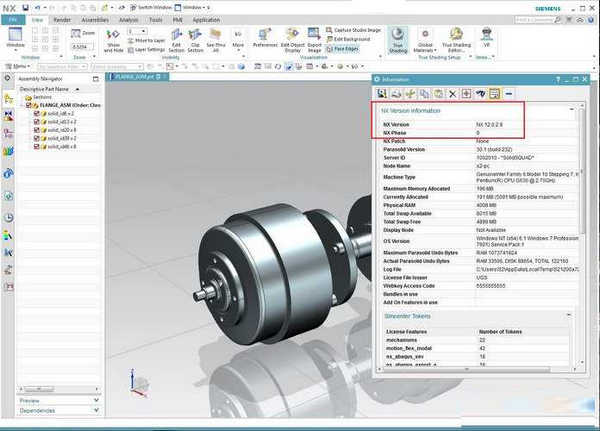Click the blue minus icon in Information toolbar

509,93
